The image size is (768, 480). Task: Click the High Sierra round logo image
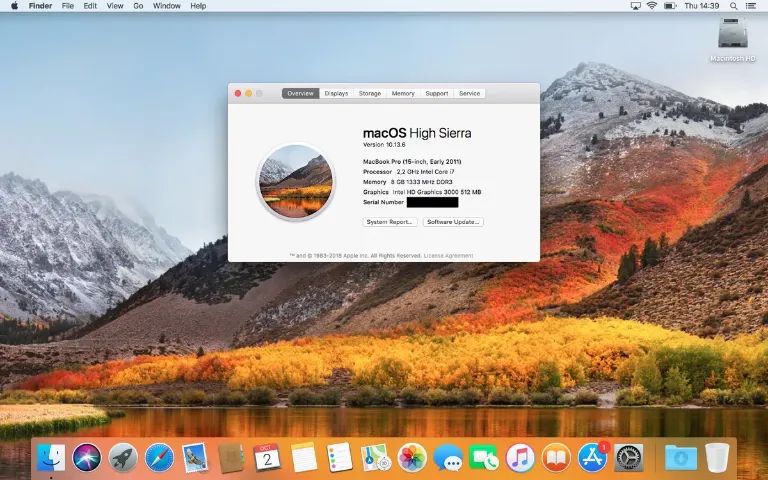[x=296, y=181]
